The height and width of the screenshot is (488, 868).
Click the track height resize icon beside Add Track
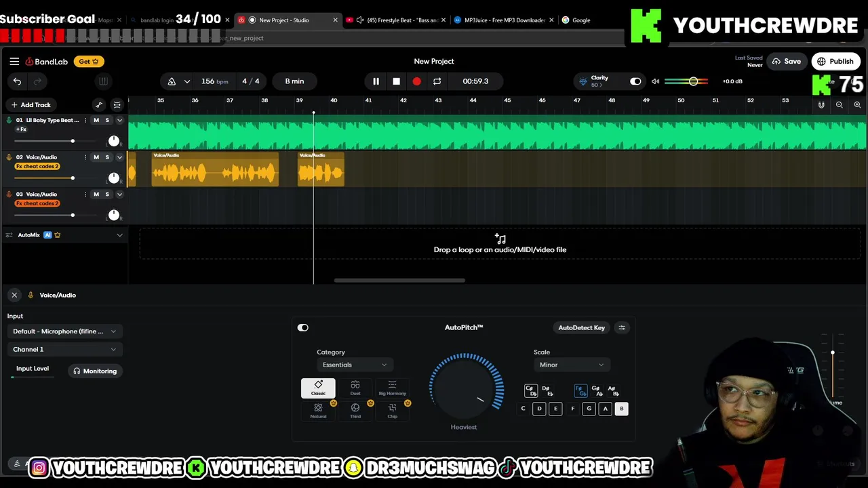tap(117, 104)
